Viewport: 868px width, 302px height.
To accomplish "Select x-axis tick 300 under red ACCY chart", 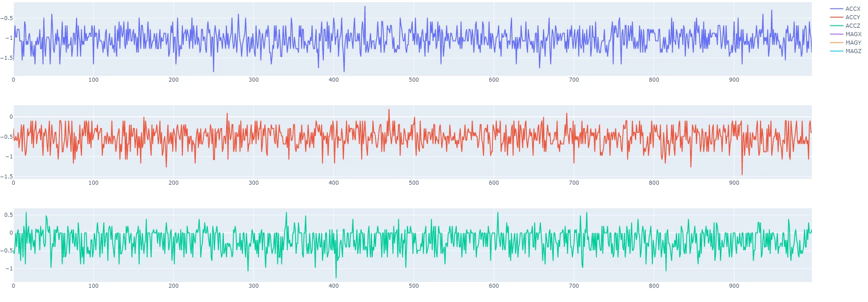I will (x=254, y=183).
